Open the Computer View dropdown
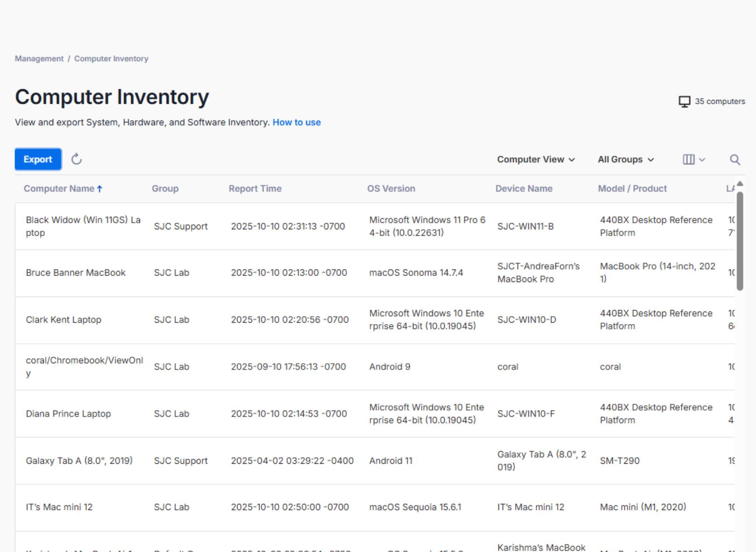Image resolution: width=756 pixels, height=552 pixels. (536, 159)
